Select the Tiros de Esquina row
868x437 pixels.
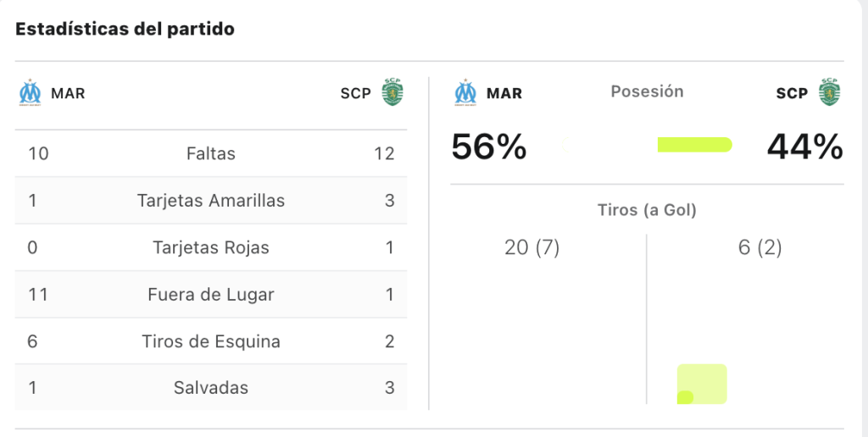click(x=211, y=341)
